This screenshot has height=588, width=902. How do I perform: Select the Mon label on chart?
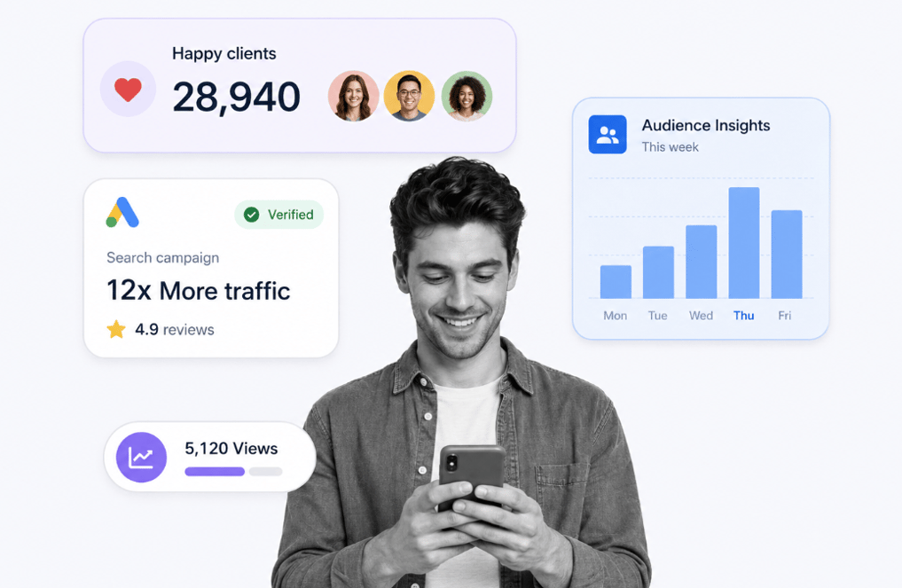[x=615, y=316]
